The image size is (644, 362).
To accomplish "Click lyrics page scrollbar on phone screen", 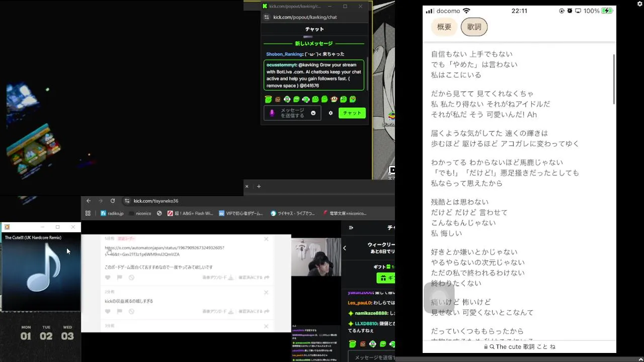I will coord(614,79).
